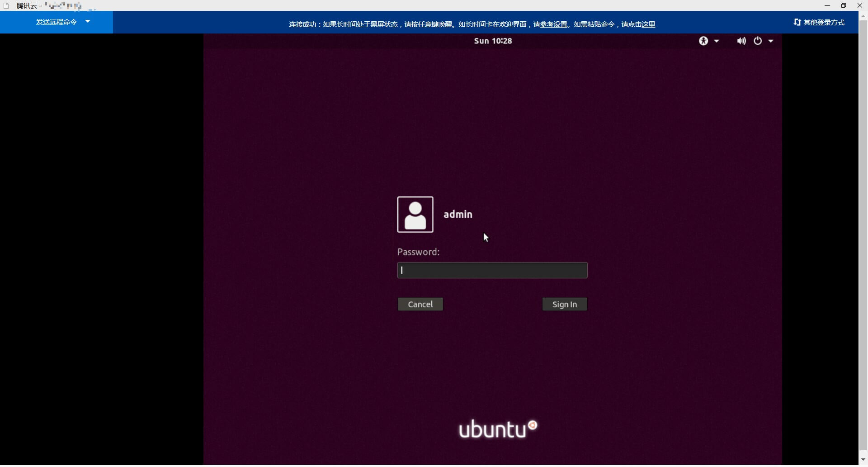
Task: Click the scrollbar up arrow
Action: click(x=863, y=16)
